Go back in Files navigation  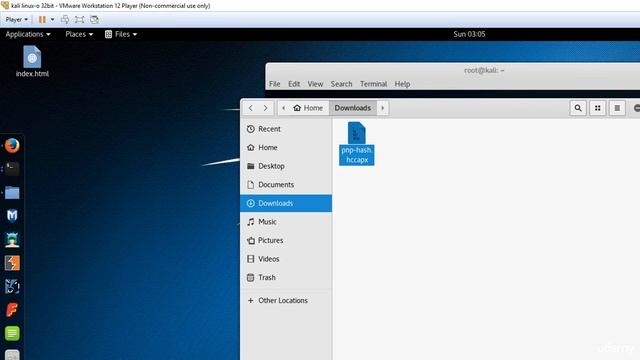251,108
